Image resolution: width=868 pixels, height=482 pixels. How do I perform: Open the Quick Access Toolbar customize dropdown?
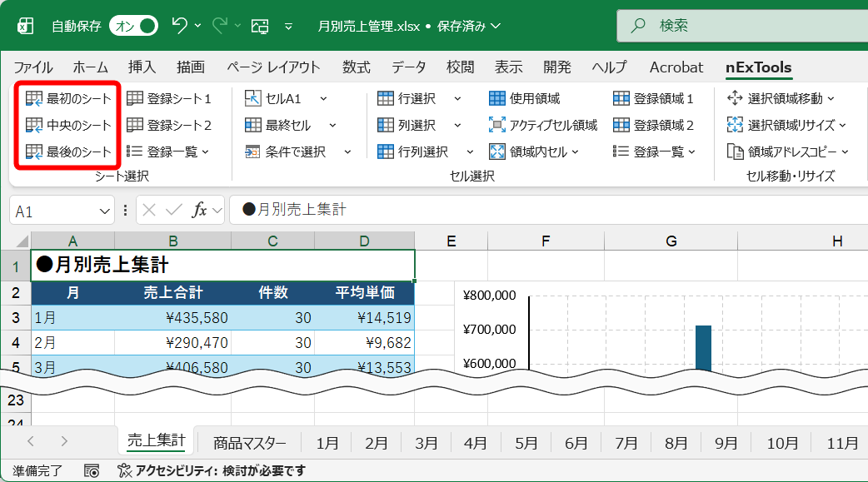pos(288,26)
